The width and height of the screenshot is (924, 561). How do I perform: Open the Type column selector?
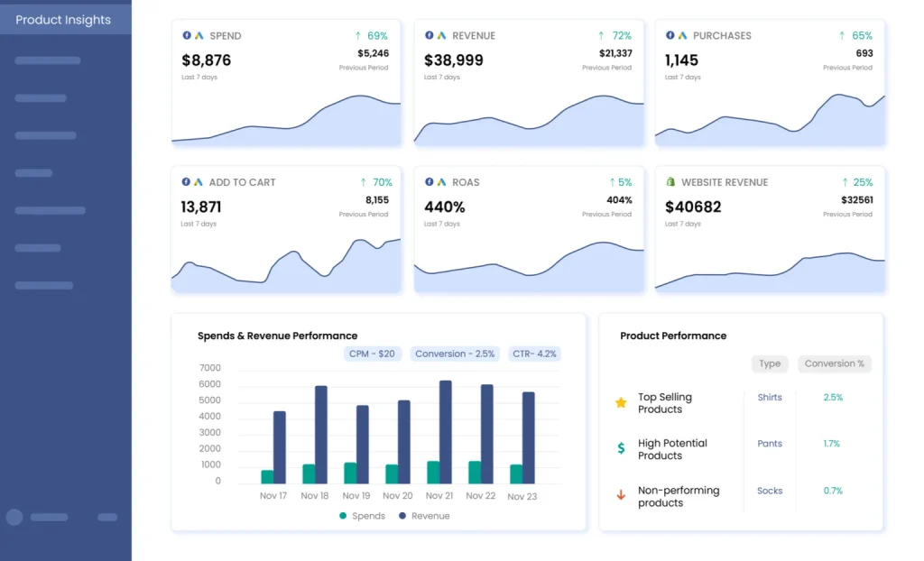(770, 363)
